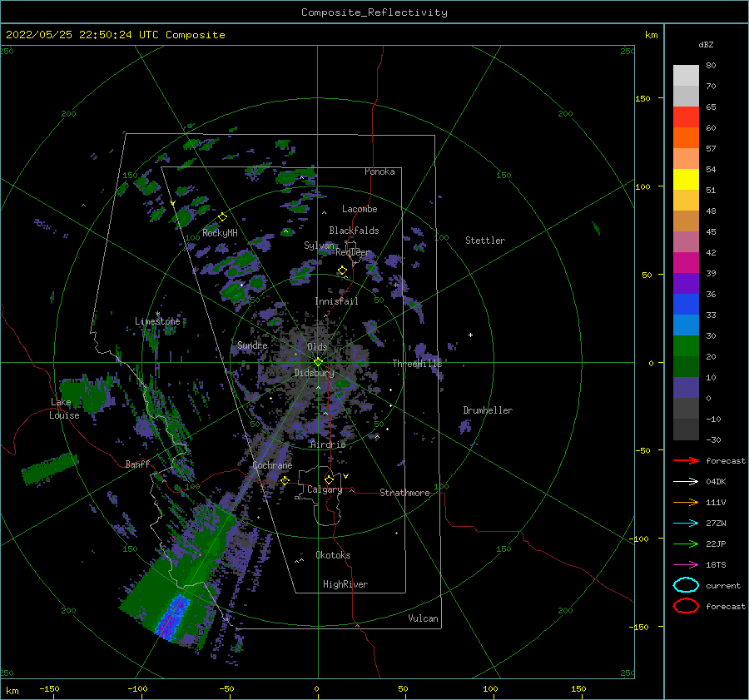The height and width of the screenshot is (700, 749).
Task: Click the Sylvan label on the map
Action: pos(319,246)
